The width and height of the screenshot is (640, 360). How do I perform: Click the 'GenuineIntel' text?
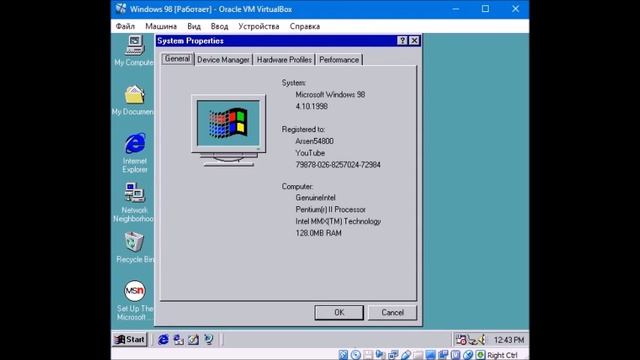pos(315,198)
